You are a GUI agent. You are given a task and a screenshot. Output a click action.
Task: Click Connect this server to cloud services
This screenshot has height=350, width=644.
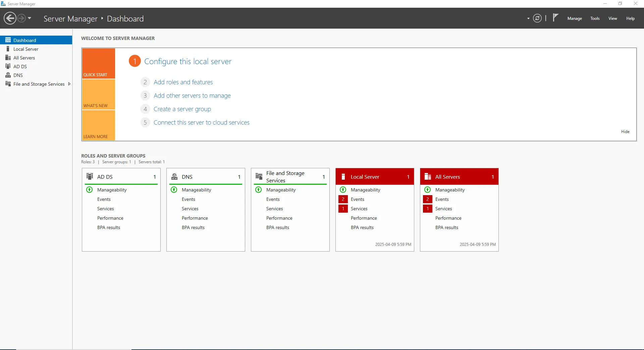pos(202,122)
